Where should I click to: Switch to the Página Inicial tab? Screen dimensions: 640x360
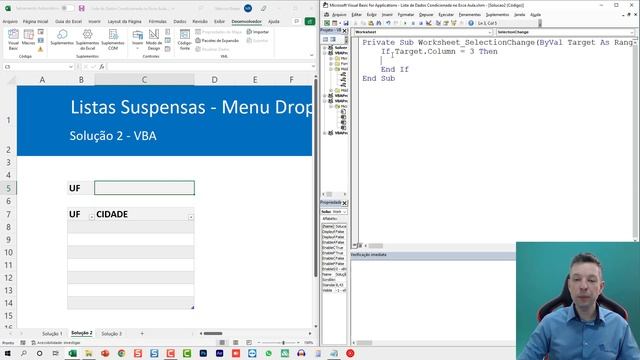36,21
